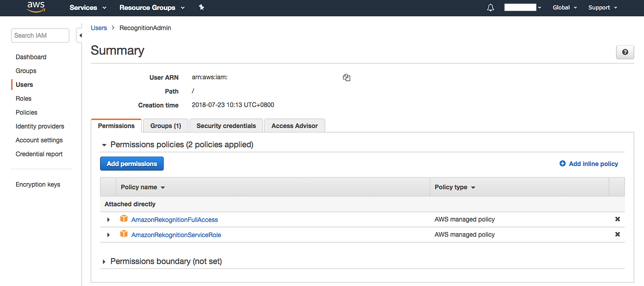This screenshot has width=644, height=286.
Task: Switch to the Security credentials tab
Action: (226, 126)
